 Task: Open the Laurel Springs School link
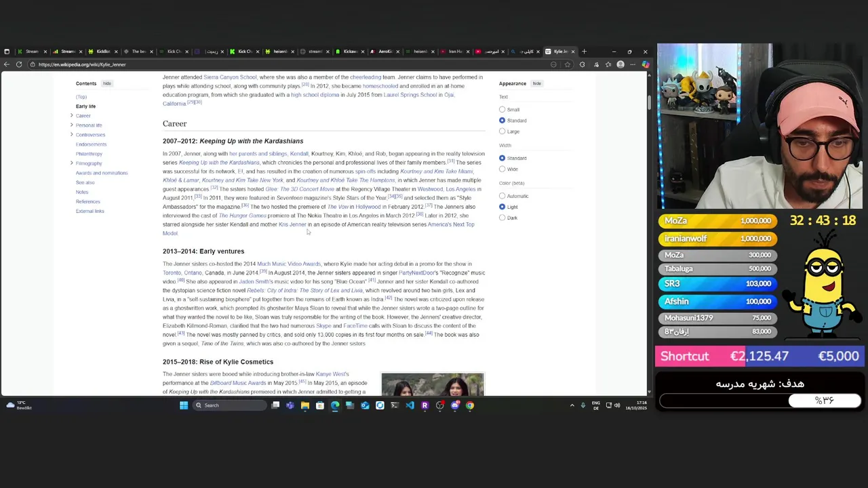point(410,95)
